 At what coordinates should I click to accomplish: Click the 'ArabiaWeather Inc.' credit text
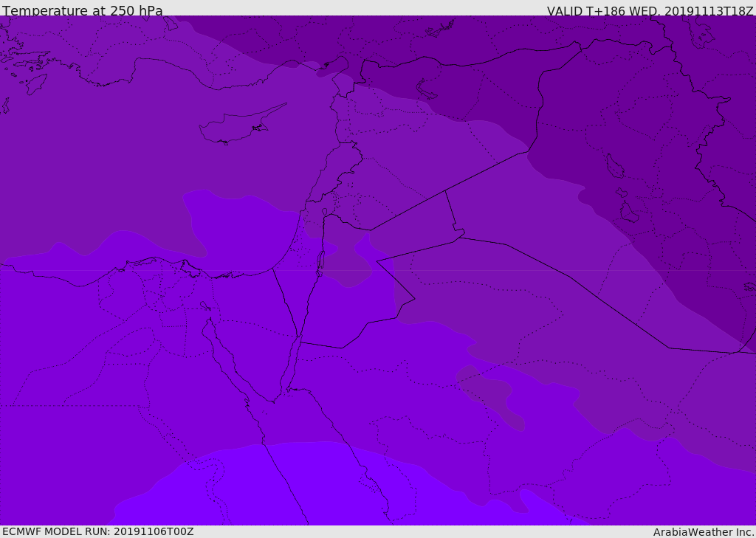(x=704, y=532)
